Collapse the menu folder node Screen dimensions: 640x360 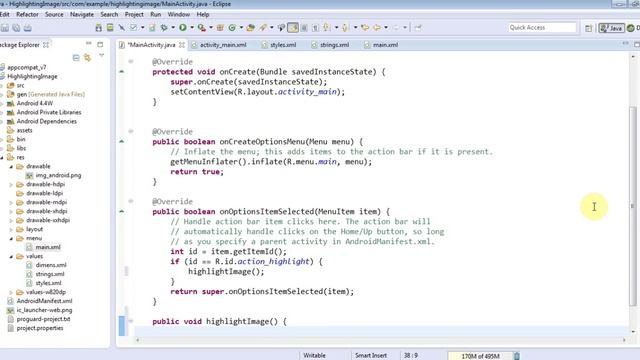tap(11, 238)
